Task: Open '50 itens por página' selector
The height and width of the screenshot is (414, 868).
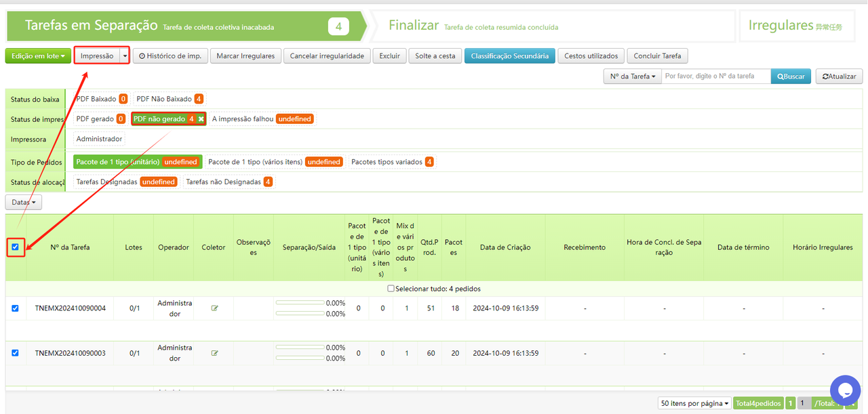Action: 694,403
